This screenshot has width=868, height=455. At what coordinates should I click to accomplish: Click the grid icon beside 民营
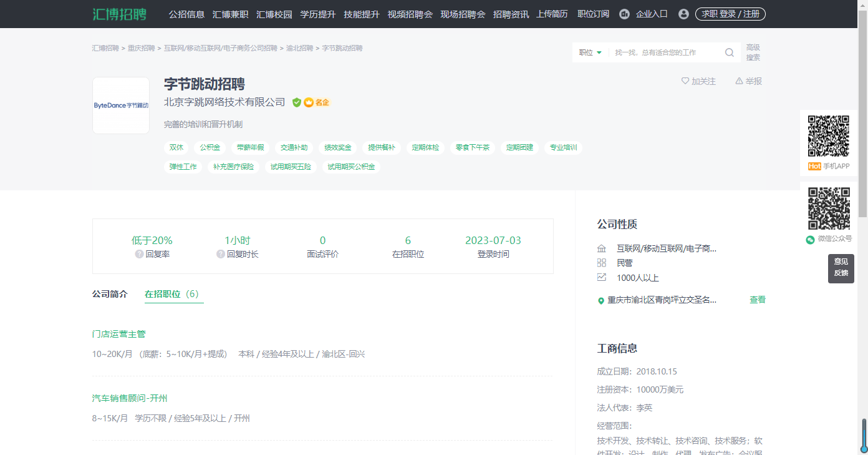tap(602, 263)
